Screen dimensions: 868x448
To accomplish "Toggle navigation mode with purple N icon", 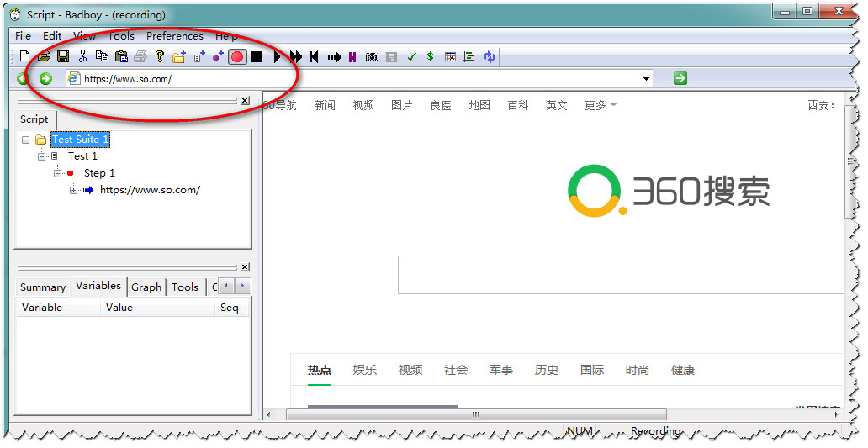I will [x=352, y=57].
